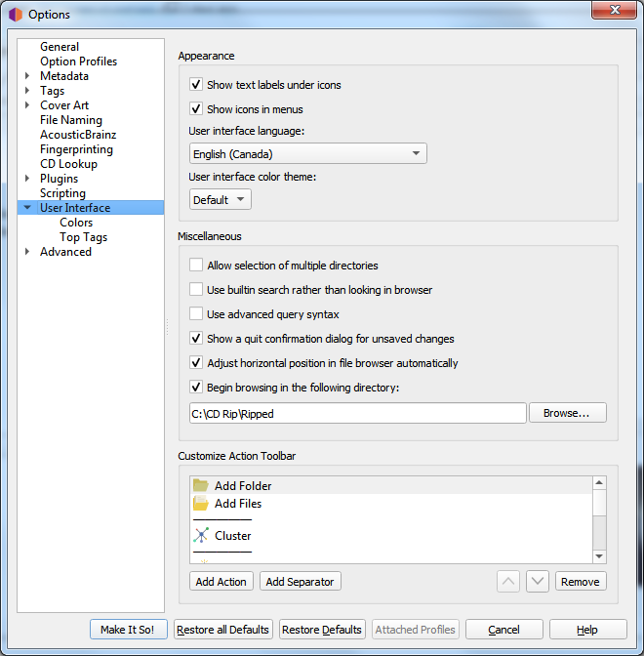This screenshot has height=656, width=644.
Task: Click the move down arrow button
Action: click(538, 581)
